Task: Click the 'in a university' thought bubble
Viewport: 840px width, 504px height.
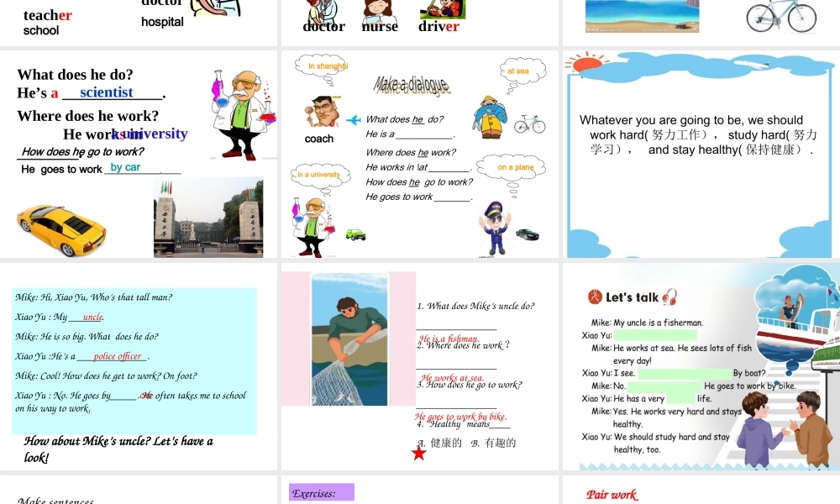Action: (319, 177)
